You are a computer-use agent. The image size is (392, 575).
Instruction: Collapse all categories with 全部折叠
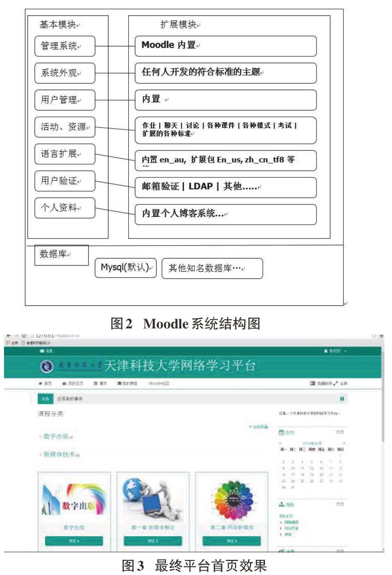coord(259,427)
